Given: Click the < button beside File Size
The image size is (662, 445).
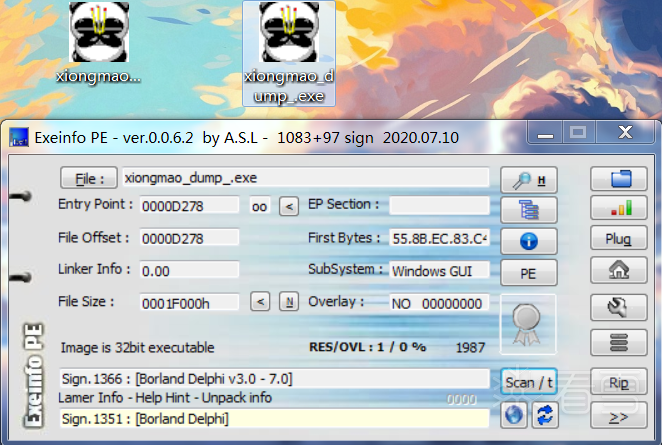Looking at the screenshot, I should [x=260, y=302].
